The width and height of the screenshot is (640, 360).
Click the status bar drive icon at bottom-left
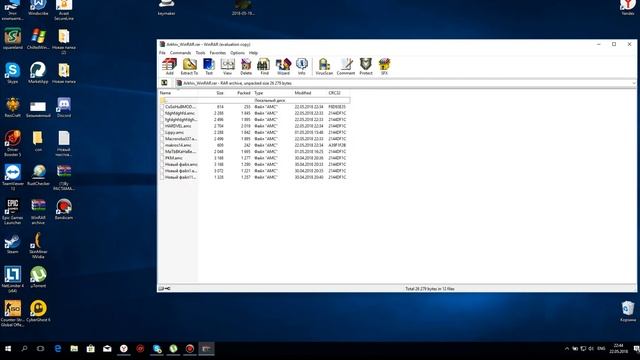coord(161,289)
